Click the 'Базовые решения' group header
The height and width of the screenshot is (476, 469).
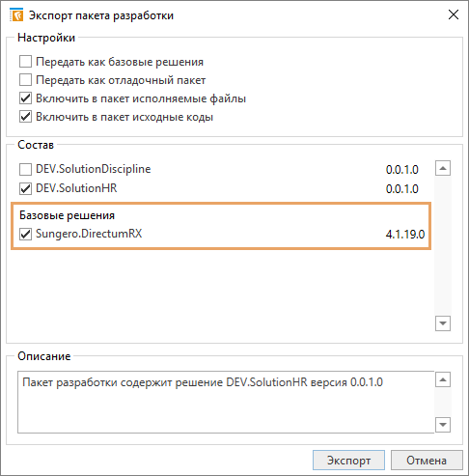click(67, 215)
